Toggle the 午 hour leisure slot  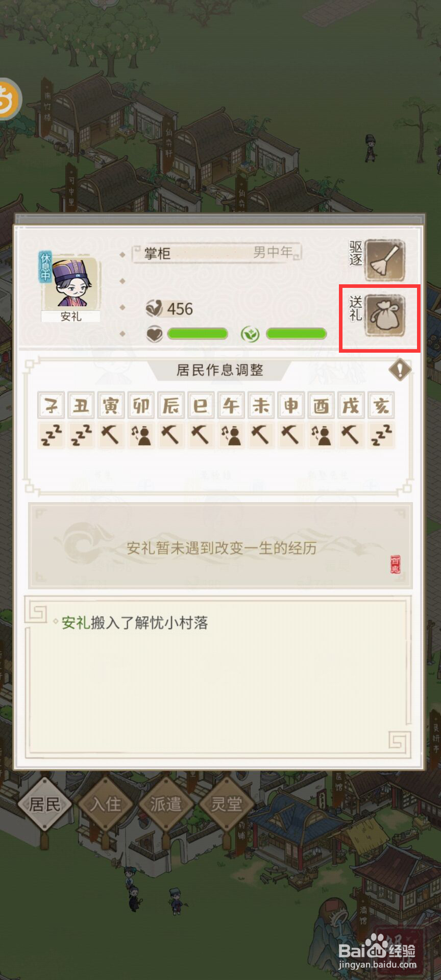tap(231, 435)
